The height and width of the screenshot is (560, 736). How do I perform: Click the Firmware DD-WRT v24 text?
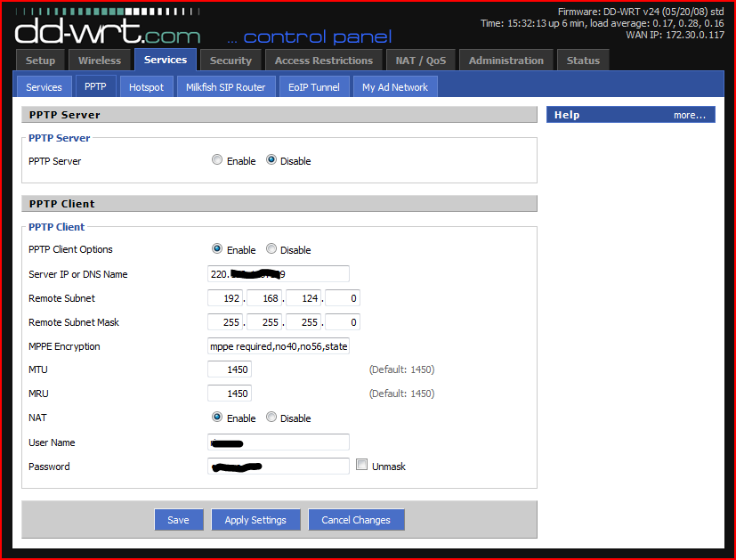pos(641,12)
